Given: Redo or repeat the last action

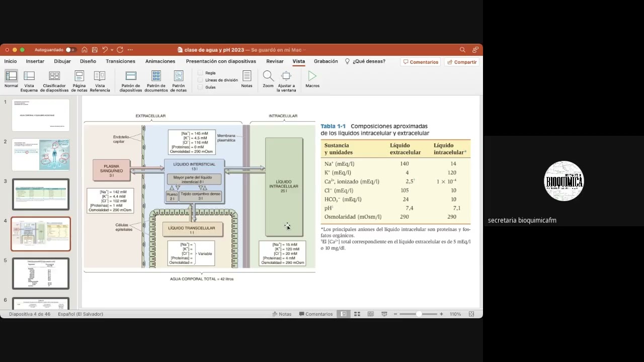Looking at the screenshot, I should (x=120, y=50).
